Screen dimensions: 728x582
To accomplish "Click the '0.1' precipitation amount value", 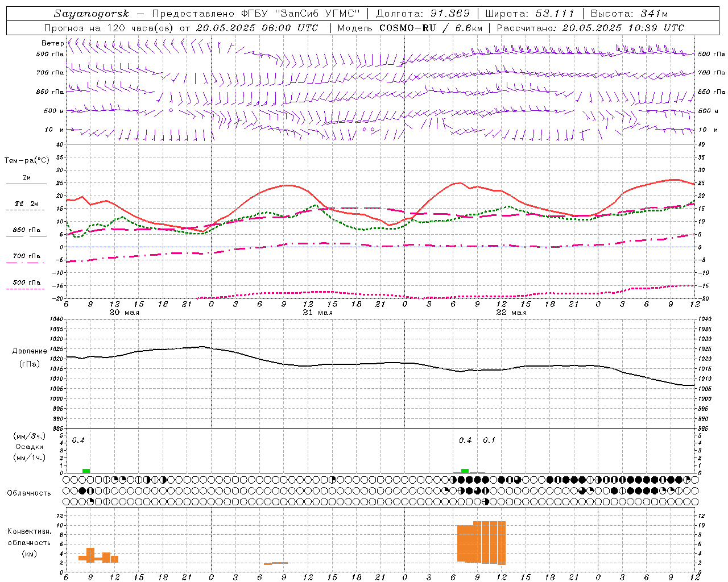I will [x=489, y=440].
